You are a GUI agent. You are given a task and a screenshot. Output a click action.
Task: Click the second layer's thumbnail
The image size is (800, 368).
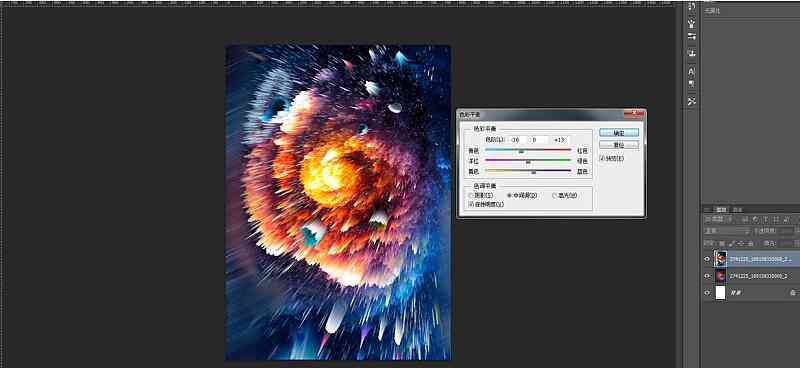coord(720,276)
